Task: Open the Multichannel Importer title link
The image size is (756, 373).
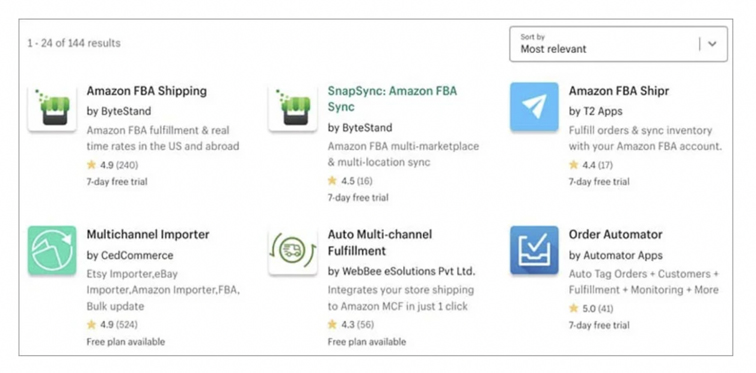Action: point(148,235)
